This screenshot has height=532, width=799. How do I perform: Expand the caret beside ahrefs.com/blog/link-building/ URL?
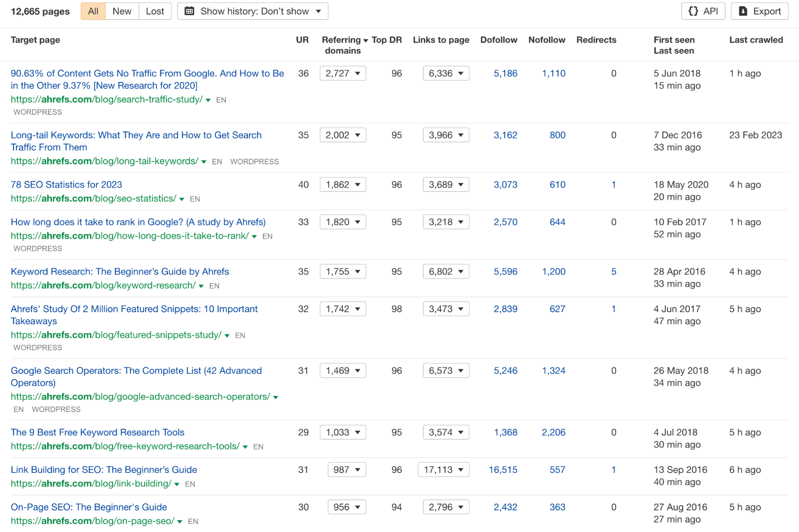click(176, 484)
